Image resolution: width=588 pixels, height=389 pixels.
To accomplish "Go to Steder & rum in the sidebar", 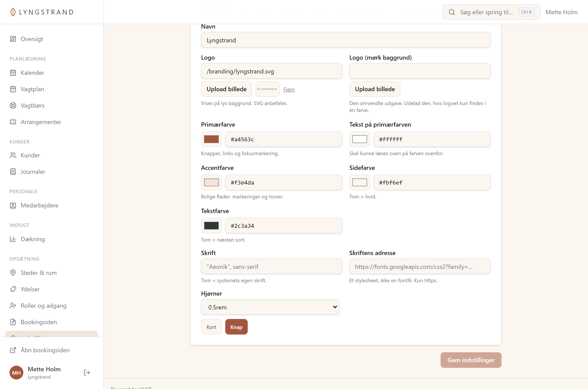I will [x=52, y=273].
